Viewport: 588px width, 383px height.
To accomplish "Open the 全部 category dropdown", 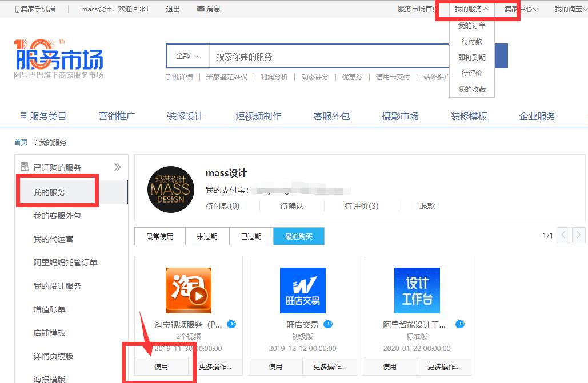I will tap(186, 56).
